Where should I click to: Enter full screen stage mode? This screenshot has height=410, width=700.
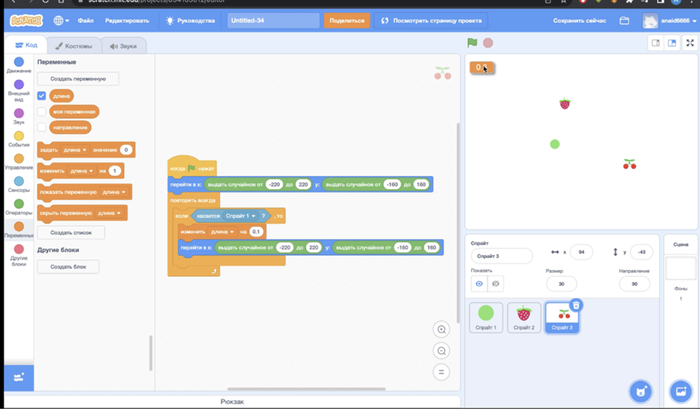pyautogui.click(x=690, y=43)
